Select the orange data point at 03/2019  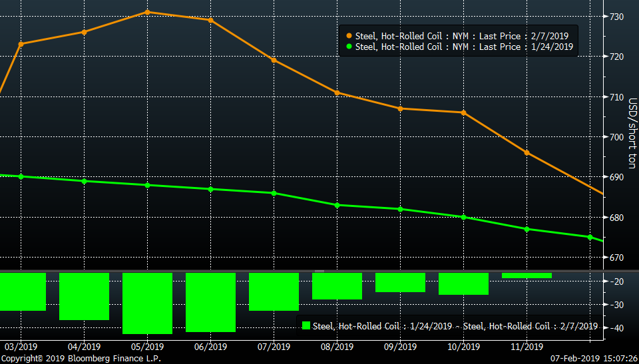[x=21, y=44]
